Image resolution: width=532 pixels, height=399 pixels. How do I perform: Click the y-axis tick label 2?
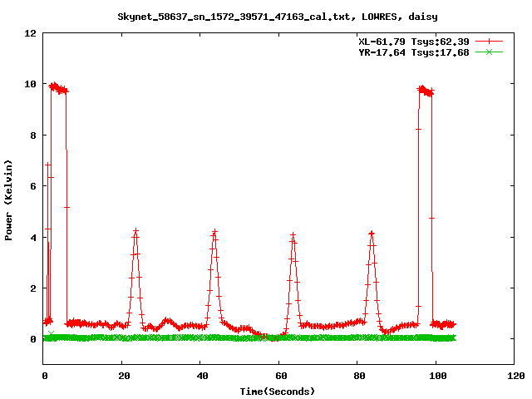click(33, 288)
